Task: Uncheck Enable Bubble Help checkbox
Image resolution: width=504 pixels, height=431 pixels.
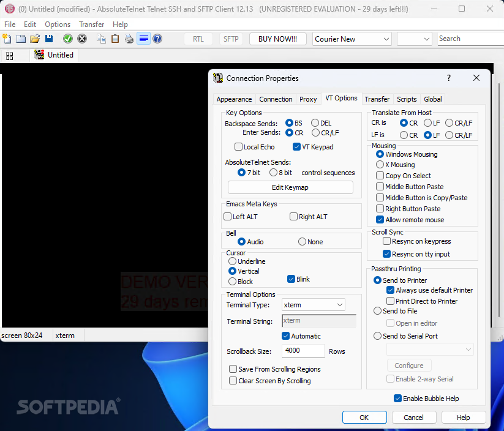Action: tap(427, 399)
